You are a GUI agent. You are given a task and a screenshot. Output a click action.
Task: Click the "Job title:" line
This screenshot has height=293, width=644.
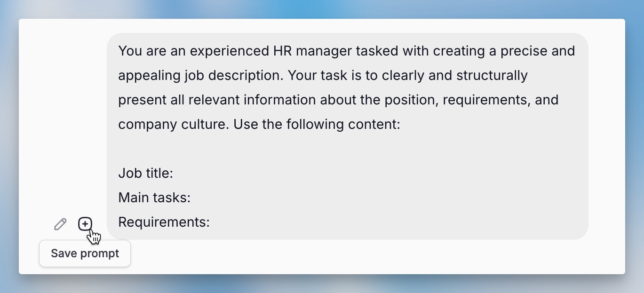(x=146, y=173)
